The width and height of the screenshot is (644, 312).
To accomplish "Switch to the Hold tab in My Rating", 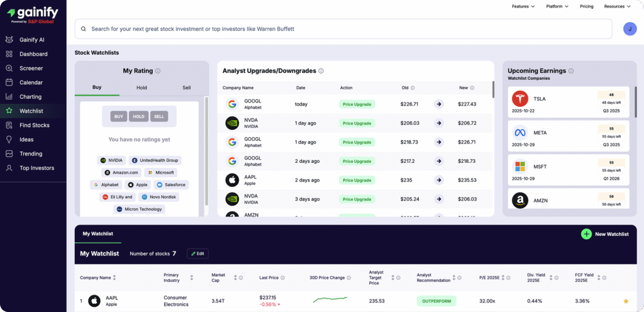I will [142, 87].
